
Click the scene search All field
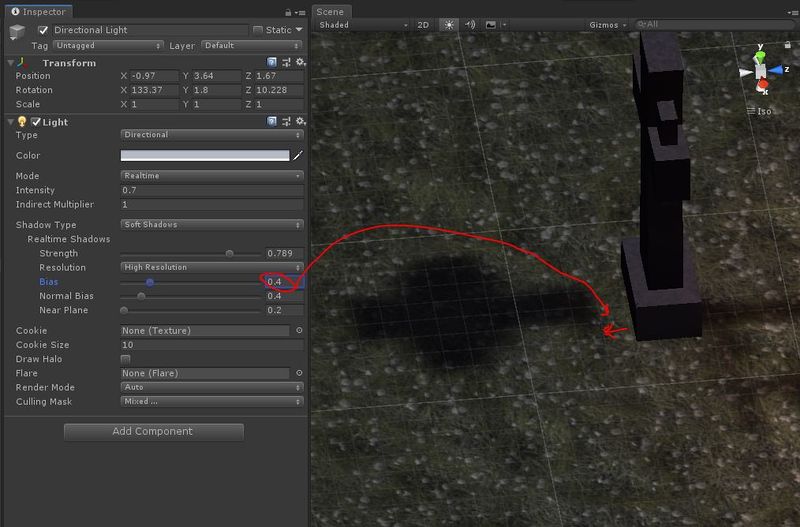click(x=714, y=24)
